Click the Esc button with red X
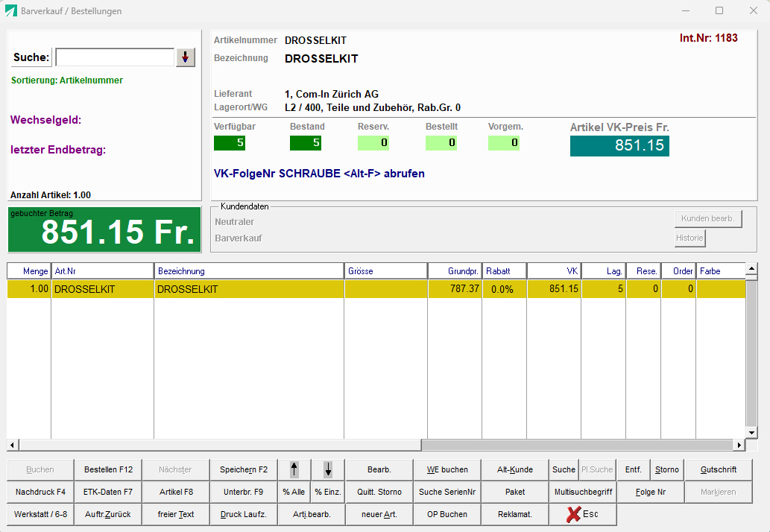 583,514
